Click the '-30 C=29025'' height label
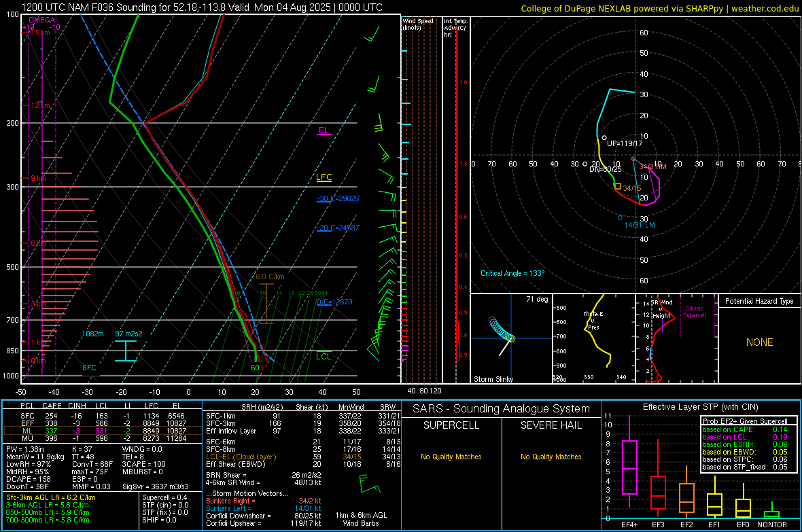Screen dimensions: 802x532 tap(338, 198)
